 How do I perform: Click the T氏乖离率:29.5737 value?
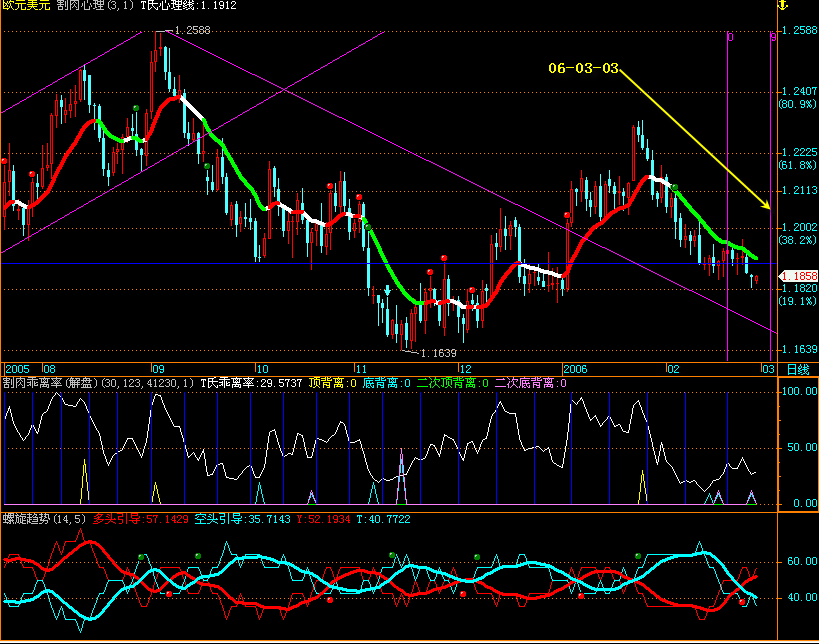coord(251,383)
